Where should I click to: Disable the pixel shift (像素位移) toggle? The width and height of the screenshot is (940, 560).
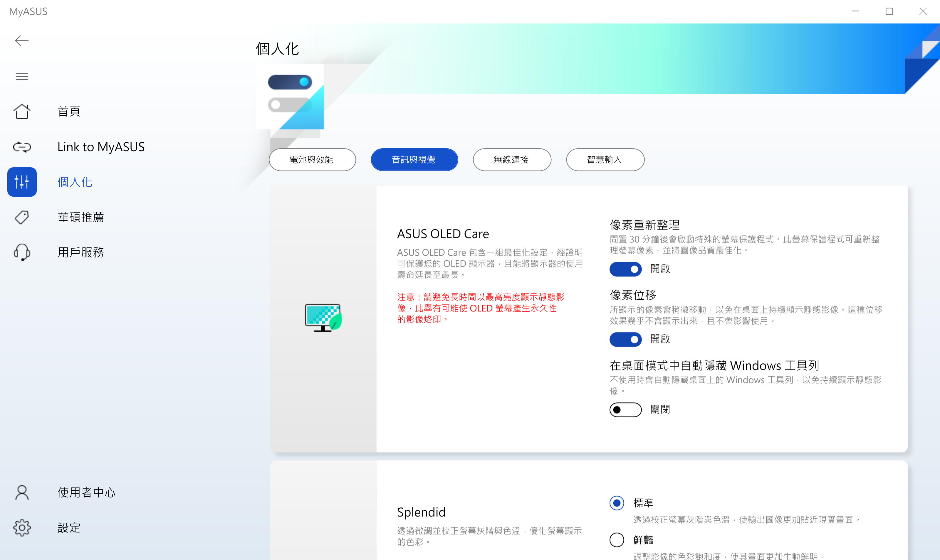coord(625,339)
